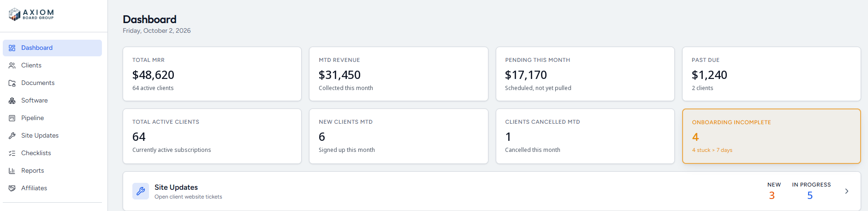The height and width of the screenshot is (211, 868).
Task: Click the Software cubes icon
Action: [x=12, y=101]
